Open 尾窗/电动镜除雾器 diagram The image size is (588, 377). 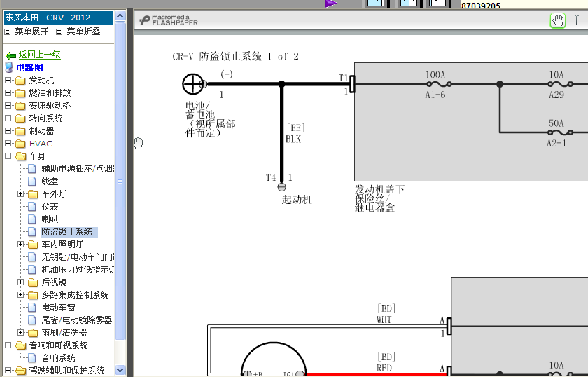77,320
